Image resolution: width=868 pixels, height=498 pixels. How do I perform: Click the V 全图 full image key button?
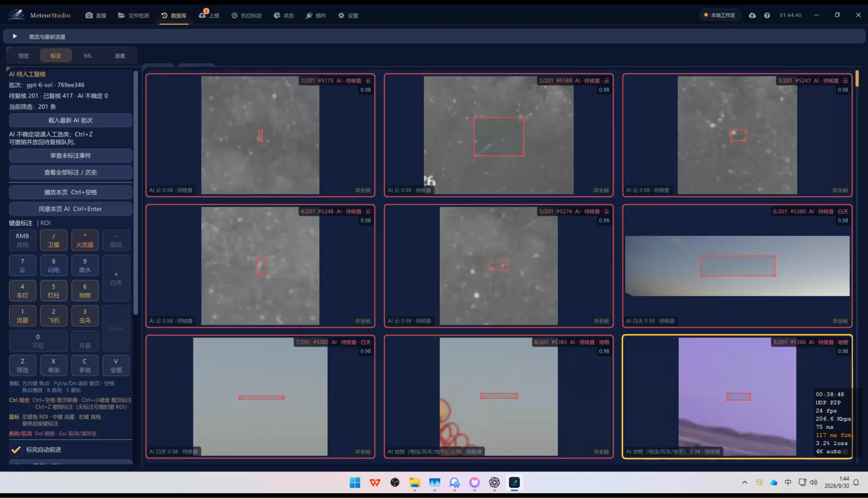click(x=116, y=365)
